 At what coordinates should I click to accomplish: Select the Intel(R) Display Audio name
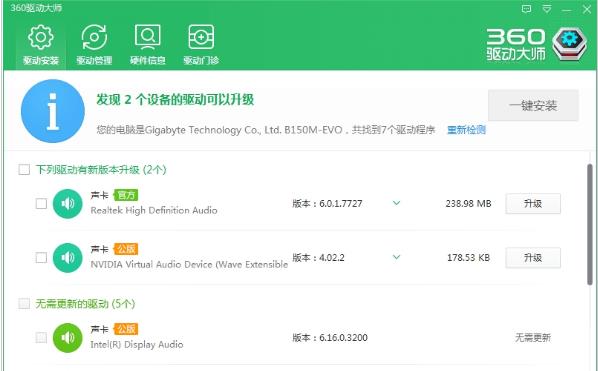pos(137,345)
